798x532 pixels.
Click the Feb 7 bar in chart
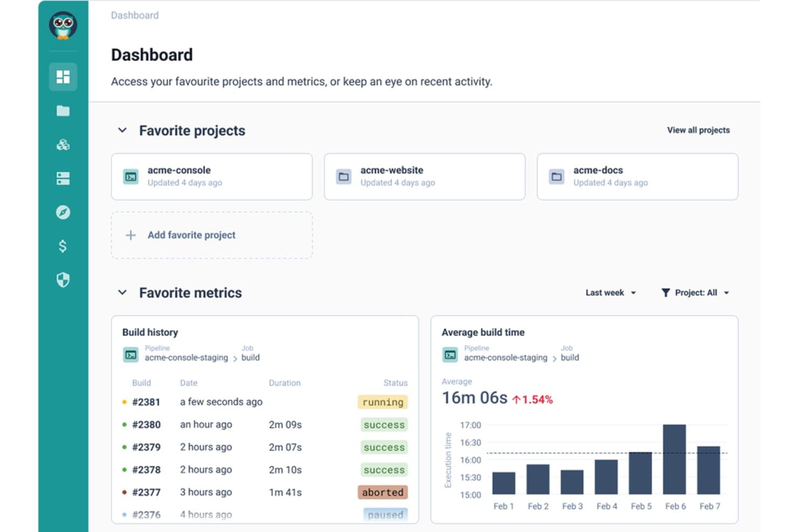tap(708, 470)
